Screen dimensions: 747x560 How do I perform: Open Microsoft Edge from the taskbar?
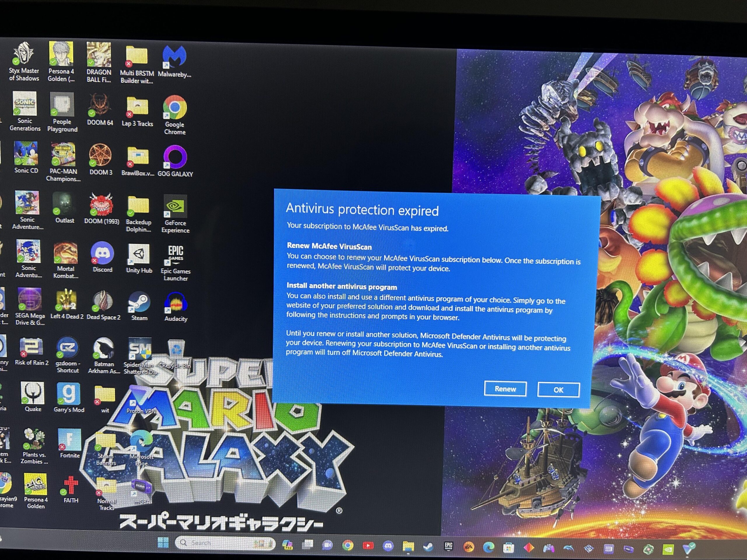click(x=488, y=547)
